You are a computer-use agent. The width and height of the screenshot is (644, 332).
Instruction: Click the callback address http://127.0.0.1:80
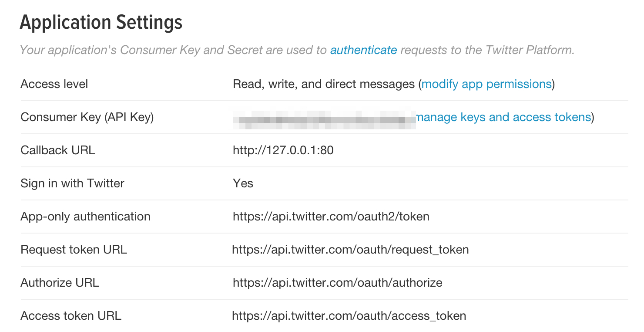tap(283, 150)
